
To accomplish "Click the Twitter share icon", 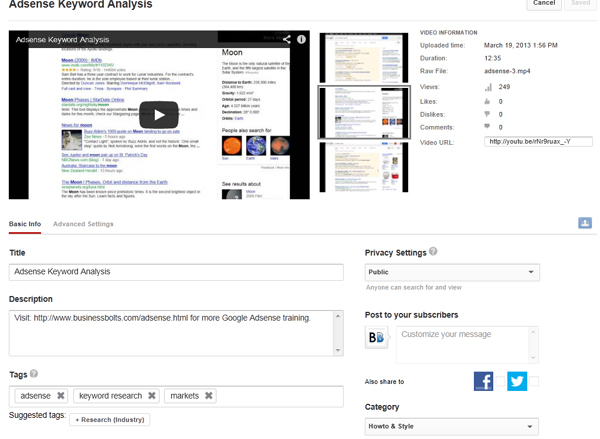I will [x=517, y=381].
